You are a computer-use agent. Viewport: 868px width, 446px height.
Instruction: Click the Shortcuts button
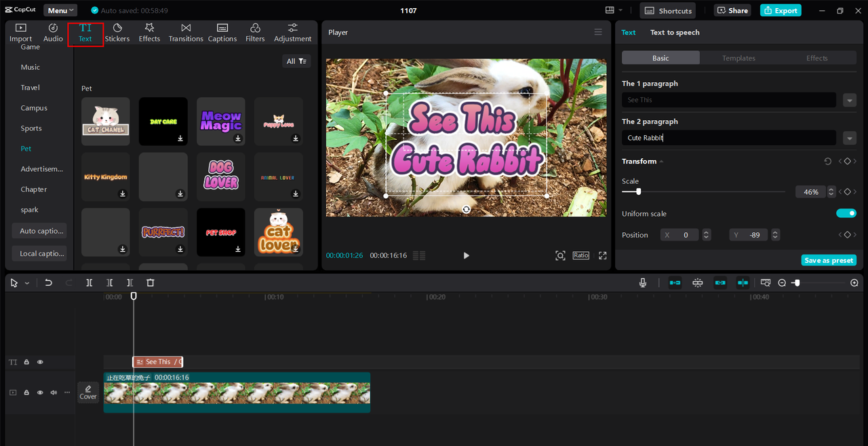(668, 10)
